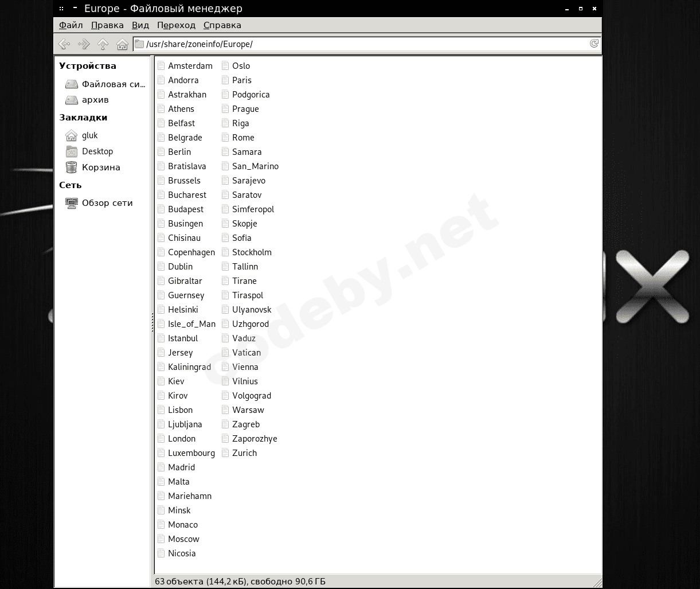Click the file icon beside Berlin
This screenshot has width=700, height=589.
click(161, 152)
